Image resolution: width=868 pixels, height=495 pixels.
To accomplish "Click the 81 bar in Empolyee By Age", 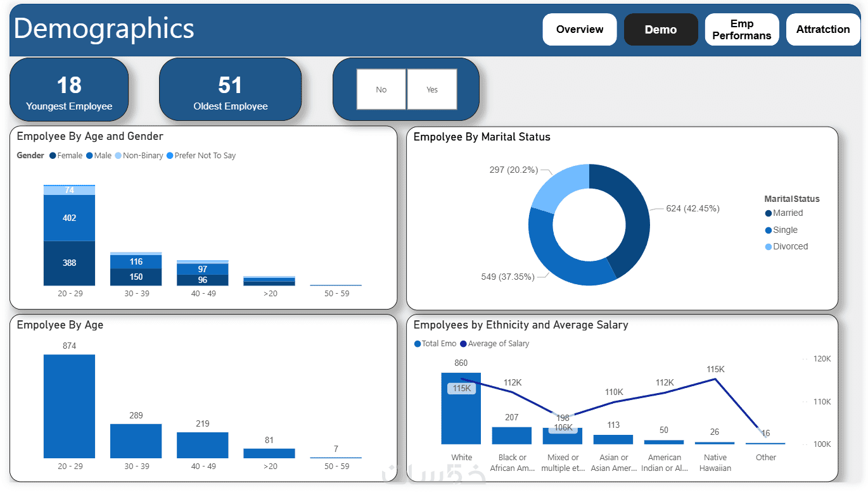I will pyautogui.click(x=269, y=453).
